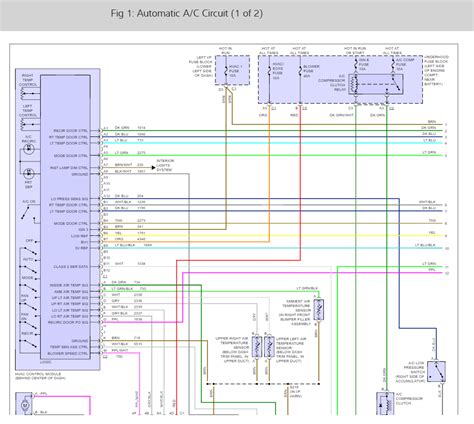Click the 'TAN' wire label at pin B4

[118, 221]
